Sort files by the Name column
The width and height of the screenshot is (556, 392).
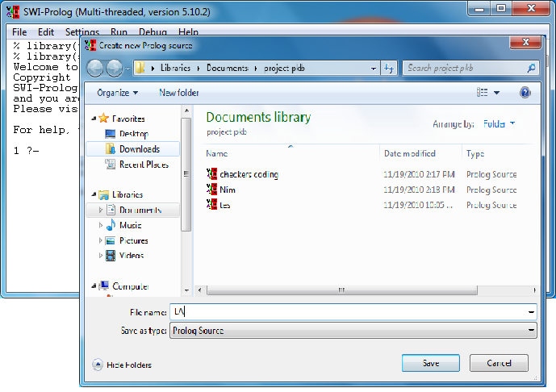coord(217,153)
